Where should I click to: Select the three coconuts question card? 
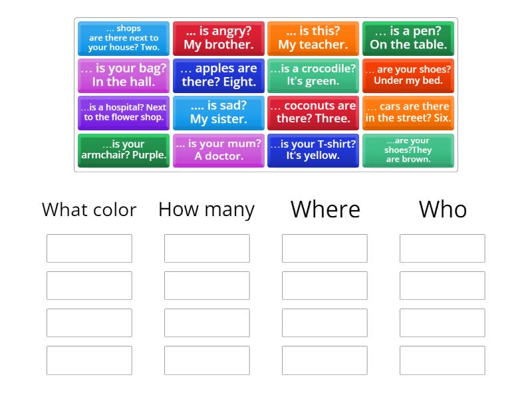click(x=313, y=112)
